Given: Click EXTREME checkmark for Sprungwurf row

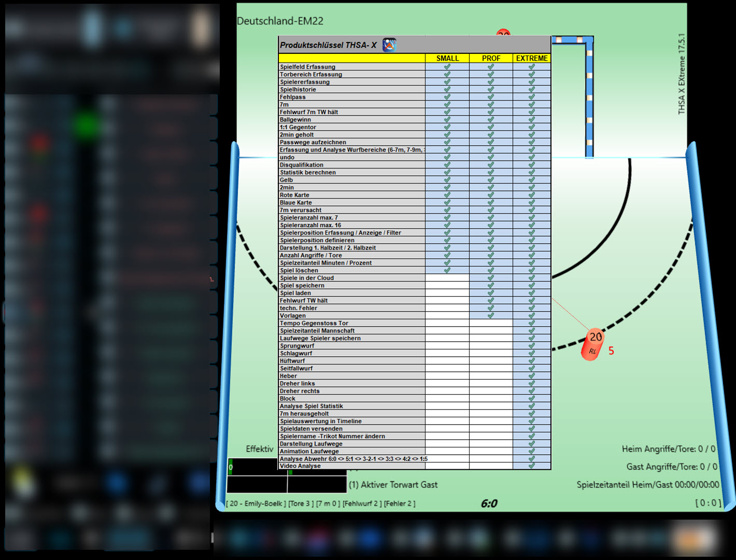Looking at the screenshot, I should click(x=532, y=345).
